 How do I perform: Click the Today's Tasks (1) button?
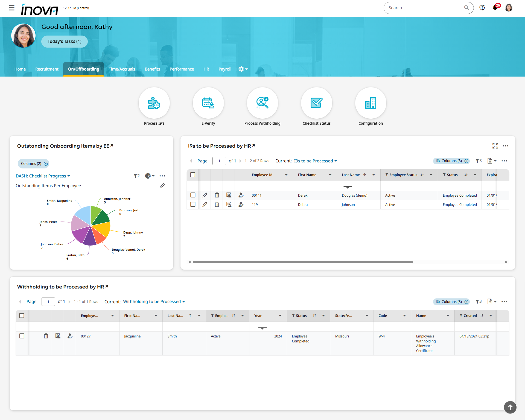pyautogui.click(x=65, y=42)
